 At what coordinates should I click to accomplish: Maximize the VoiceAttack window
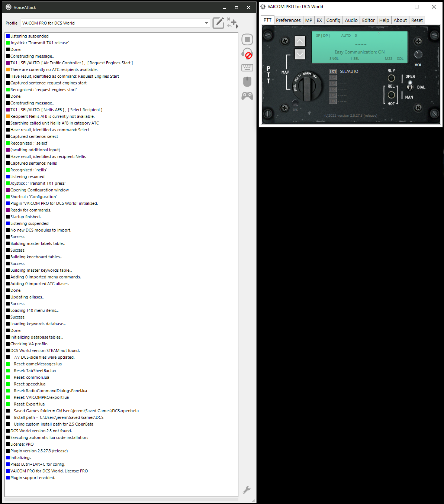(237, 7)
